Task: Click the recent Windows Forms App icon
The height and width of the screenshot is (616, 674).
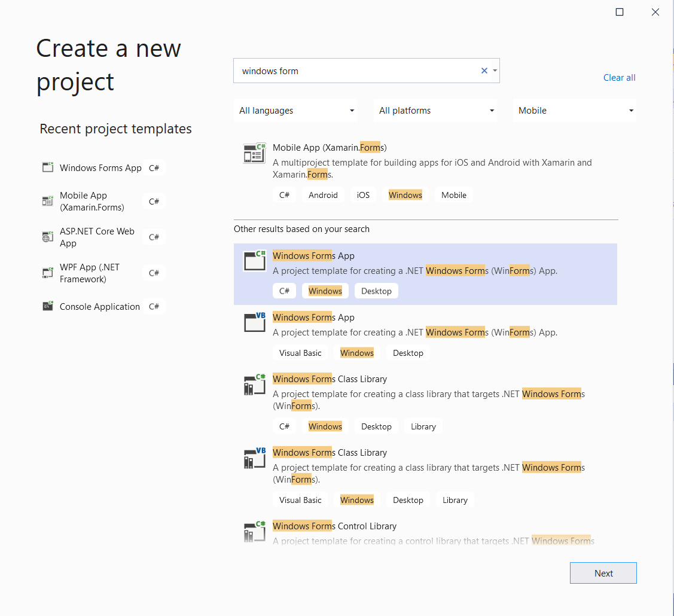Action: point(48,167)
